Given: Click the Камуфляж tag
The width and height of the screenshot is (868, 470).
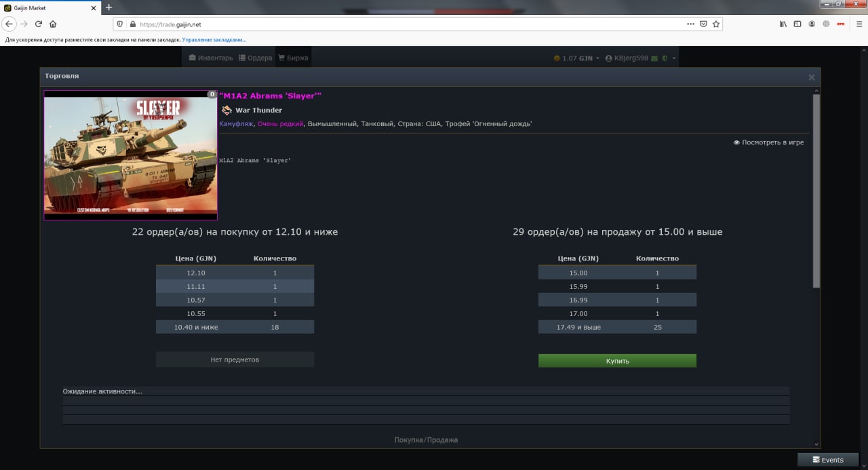Looking at the screenshot, I should click(236, 123).
